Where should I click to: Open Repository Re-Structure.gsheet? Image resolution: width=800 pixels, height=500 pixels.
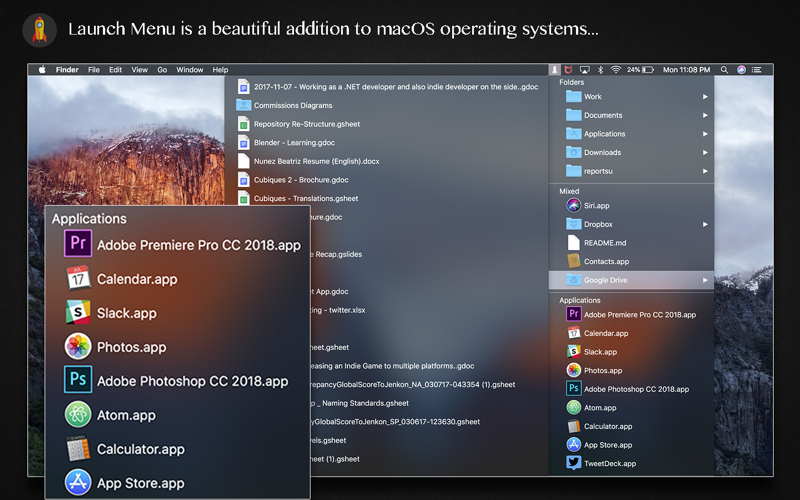[298, 124]
